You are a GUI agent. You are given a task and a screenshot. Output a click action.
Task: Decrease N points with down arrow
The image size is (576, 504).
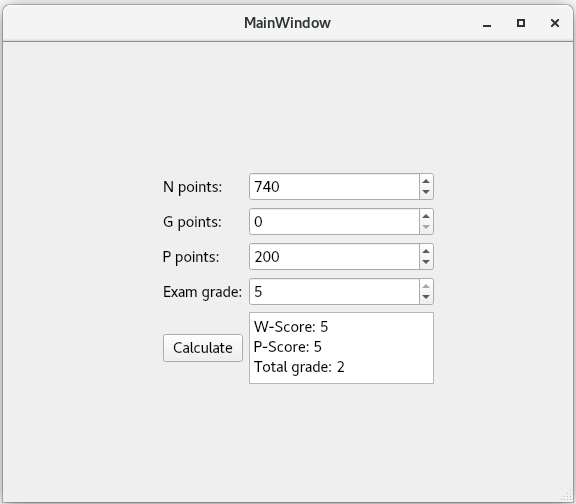(x=426, y=192)
